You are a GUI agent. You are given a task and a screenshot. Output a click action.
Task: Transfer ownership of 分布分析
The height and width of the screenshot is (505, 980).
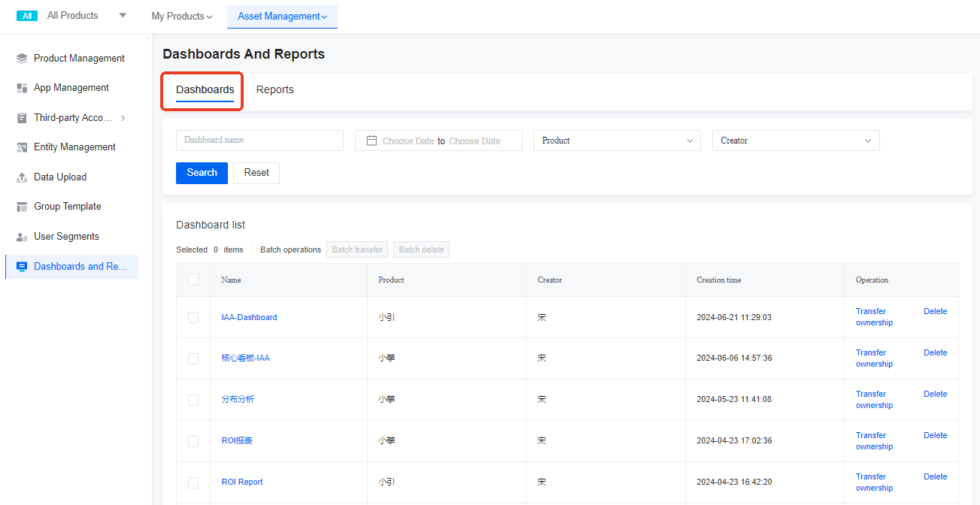click(874, 400)
